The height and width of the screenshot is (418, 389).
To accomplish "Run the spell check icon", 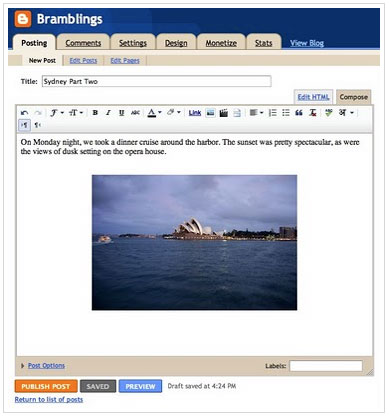I will coord(329,113).
